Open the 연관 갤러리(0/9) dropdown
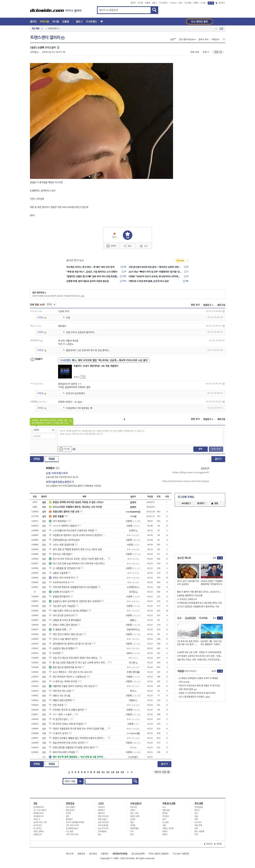 pyautogui.click(x=187, y=39)
